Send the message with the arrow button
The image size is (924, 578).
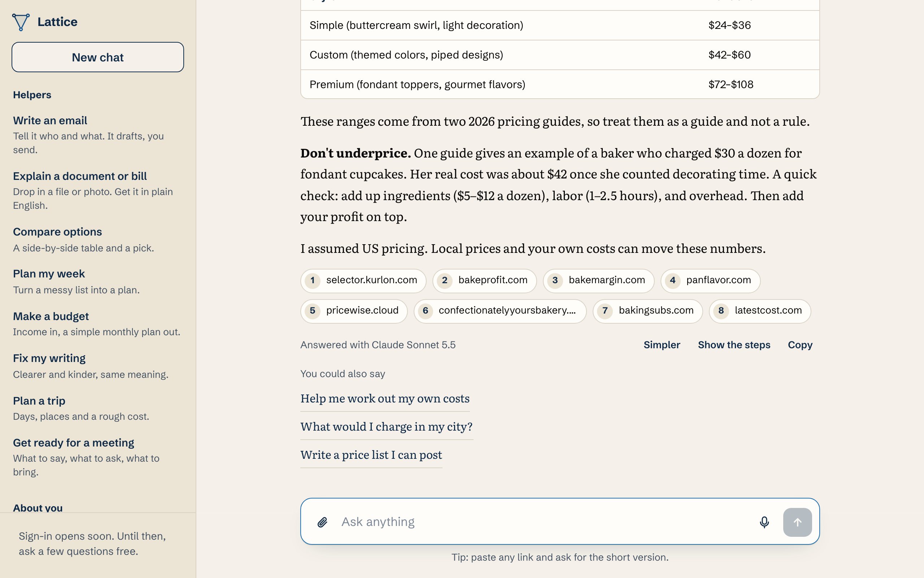(x=797, y=522)
